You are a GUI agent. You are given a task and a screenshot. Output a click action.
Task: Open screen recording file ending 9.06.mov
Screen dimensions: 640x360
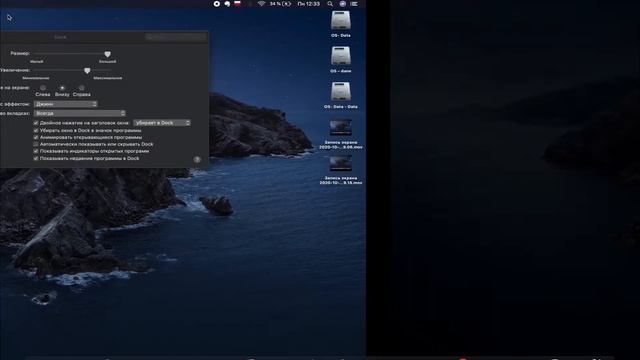point(340,127)
